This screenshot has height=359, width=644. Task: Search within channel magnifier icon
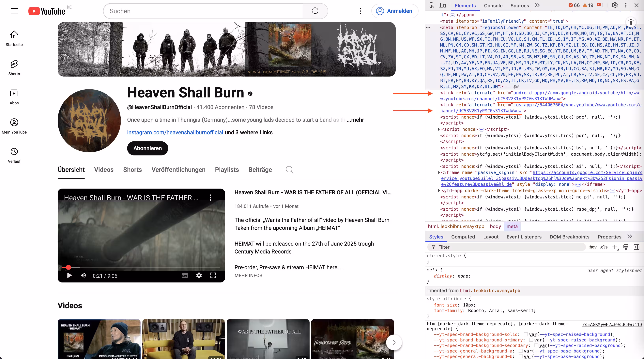(289, 170)
